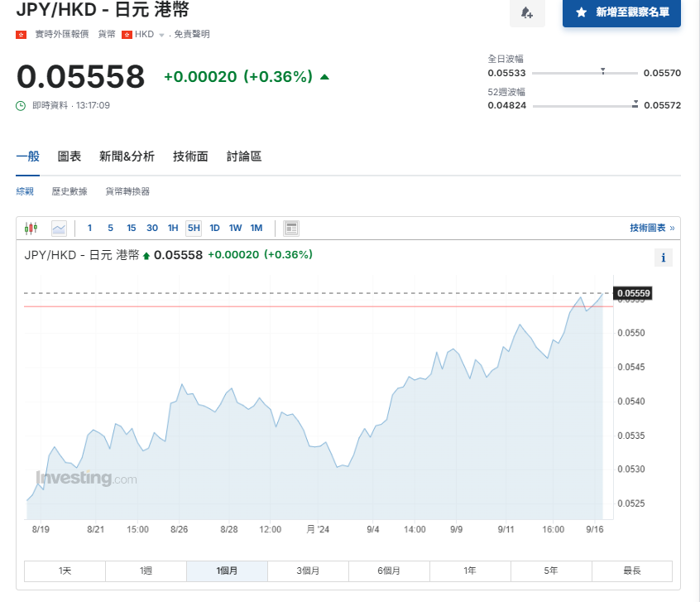The image size is (700, 602).
Task: Open the key stats panel icon beside 1M
Action: click(290, 228)
